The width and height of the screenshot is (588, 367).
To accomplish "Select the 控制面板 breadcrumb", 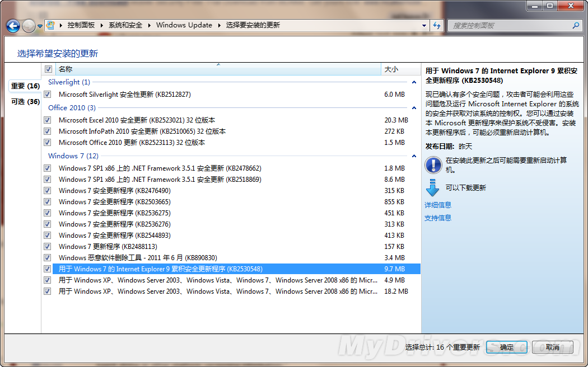I will pyautogui.click(x=81, y=25).
